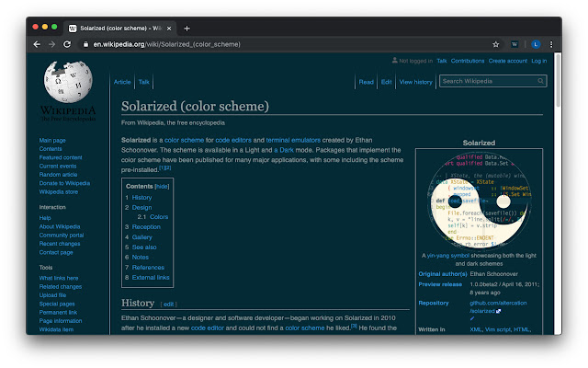This screenshot has width=588, height=368.
Task: Jump to Gallery in contents
Action: pos(142,237)
